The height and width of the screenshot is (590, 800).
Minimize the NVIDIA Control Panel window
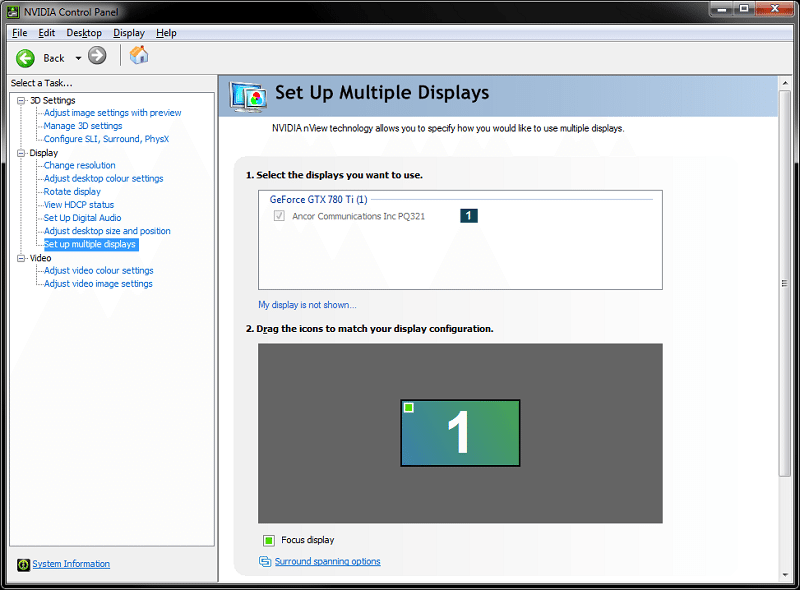point(722,9)
